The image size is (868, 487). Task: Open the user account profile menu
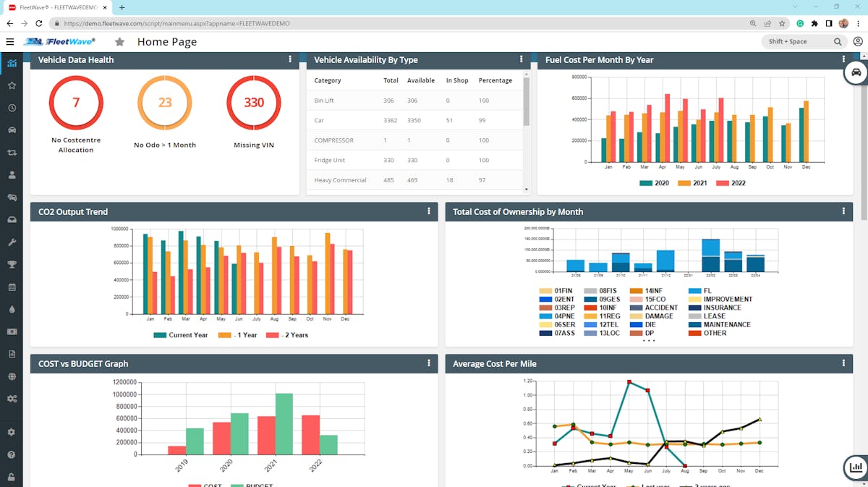click(857, 41)
